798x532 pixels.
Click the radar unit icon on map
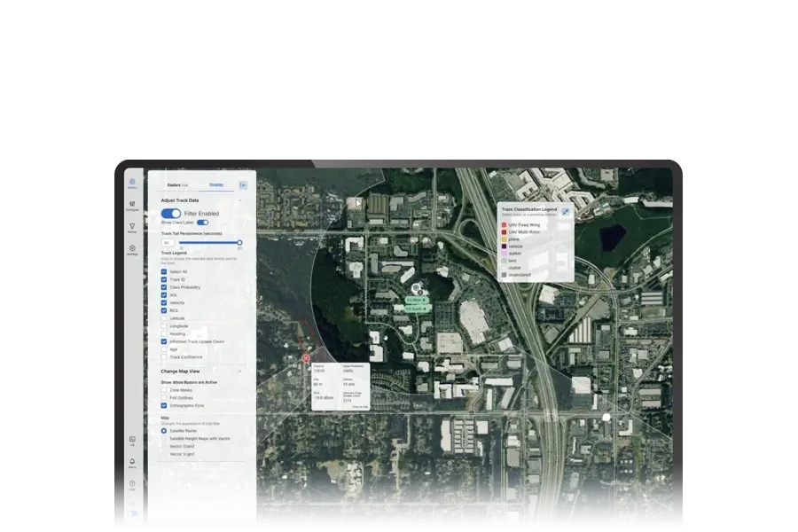coord(416,288)
